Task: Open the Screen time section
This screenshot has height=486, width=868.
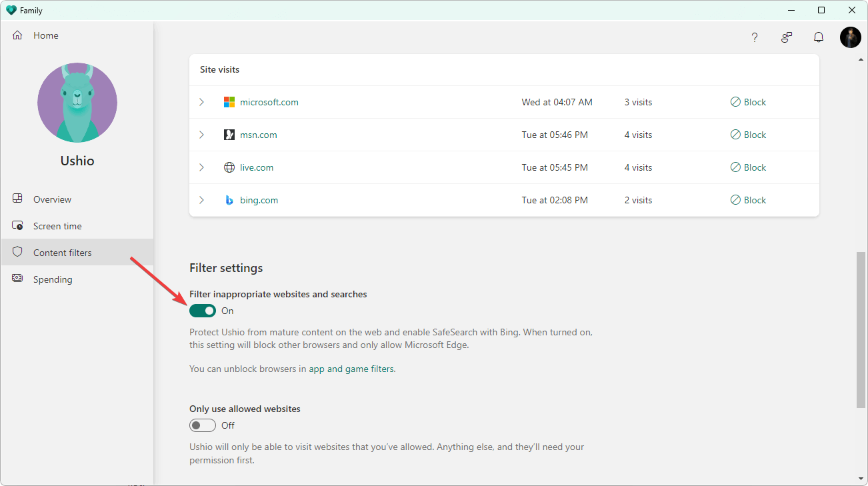Action: coord(77,226)
